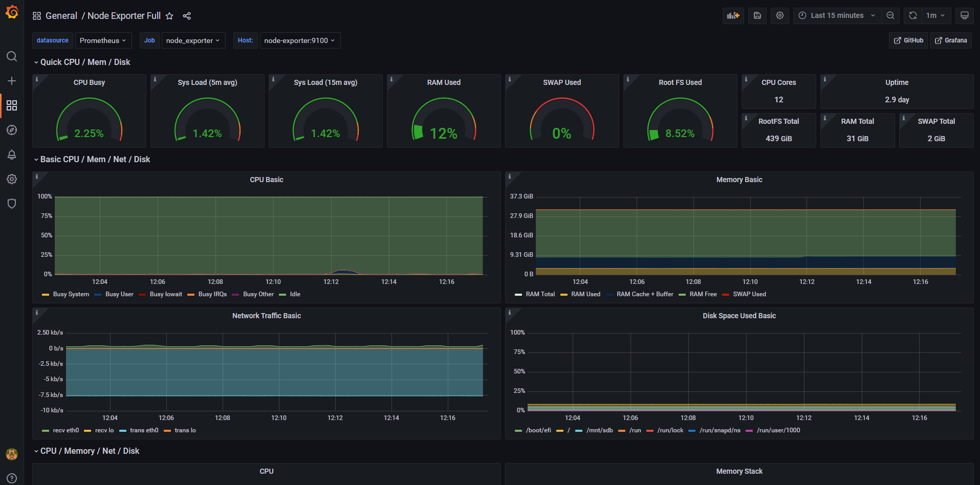Screen dimensions: 980x485
Task: Click the Add panel icon
Action: 733,15
